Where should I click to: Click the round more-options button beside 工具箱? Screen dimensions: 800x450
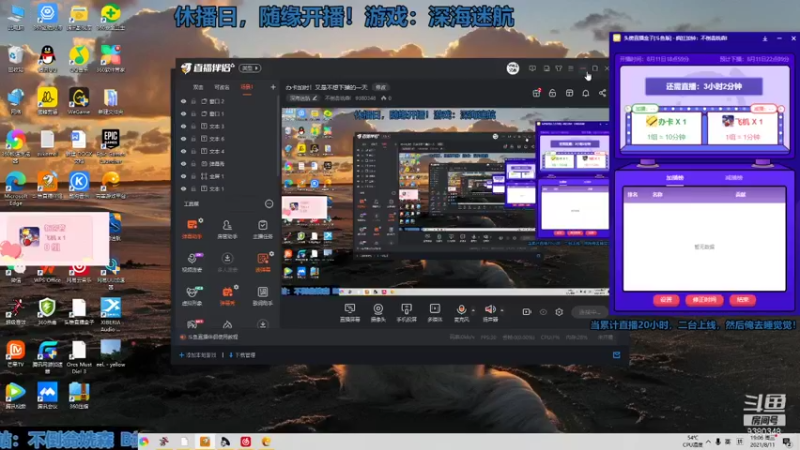[x=269, y=204]
